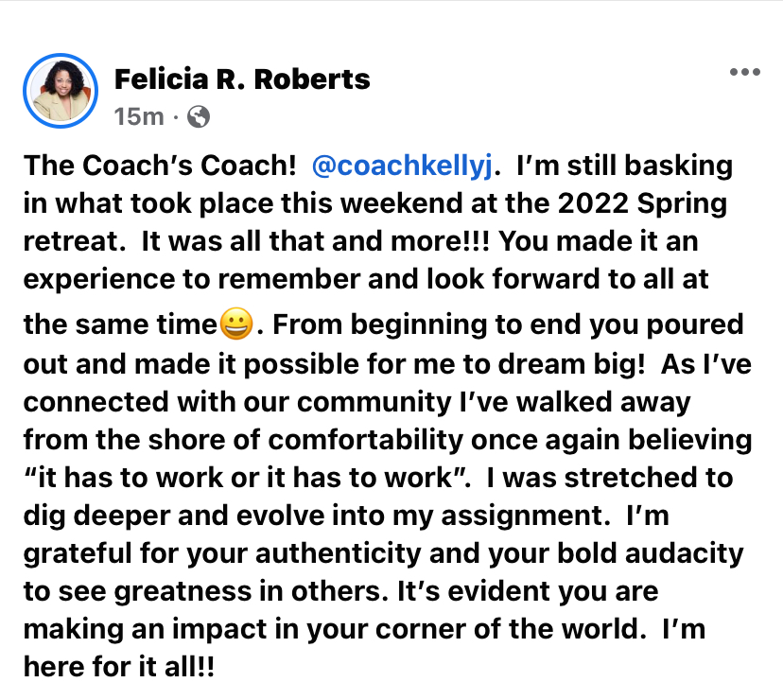Click the closing line "here for it all!!"
783x700 pixels.
119,667
